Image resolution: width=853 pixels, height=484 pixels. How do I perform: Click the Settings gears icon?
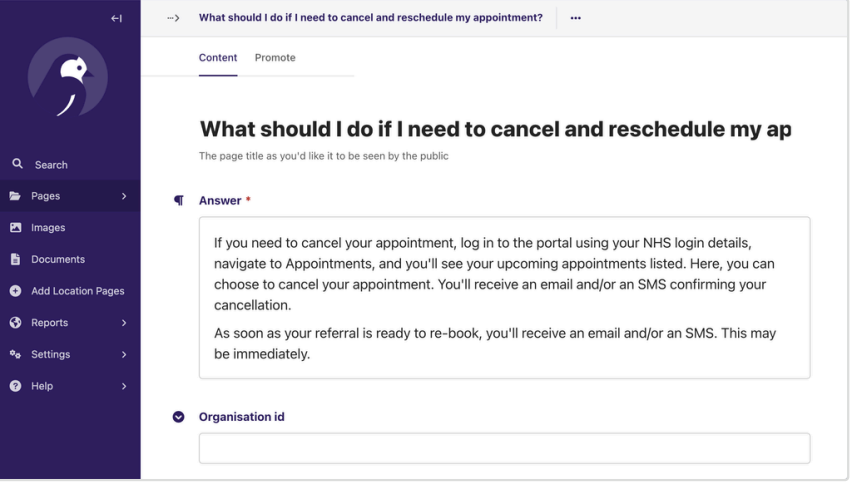[x=15, y=355]
